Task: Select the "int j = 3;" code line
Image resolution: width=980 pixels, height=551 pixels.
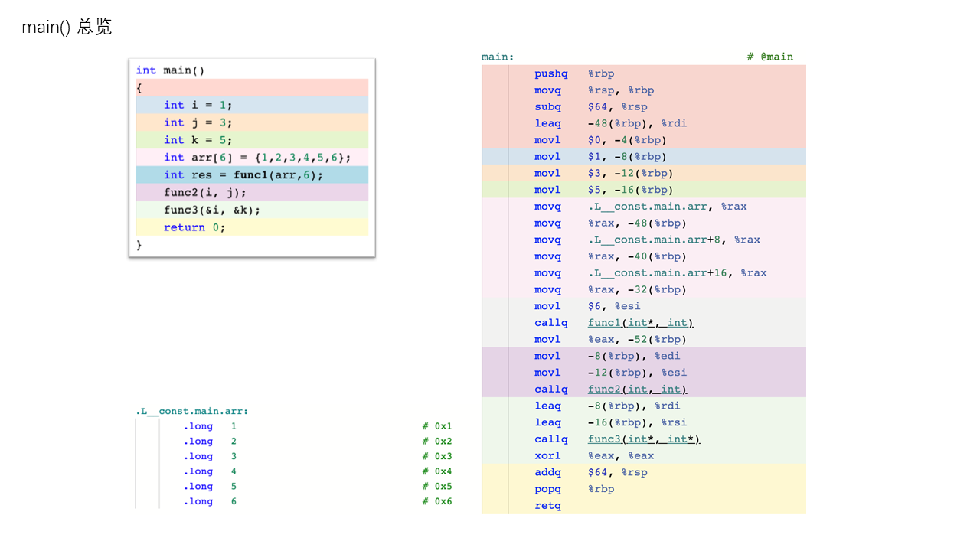Action: click(x=198, y=122)
